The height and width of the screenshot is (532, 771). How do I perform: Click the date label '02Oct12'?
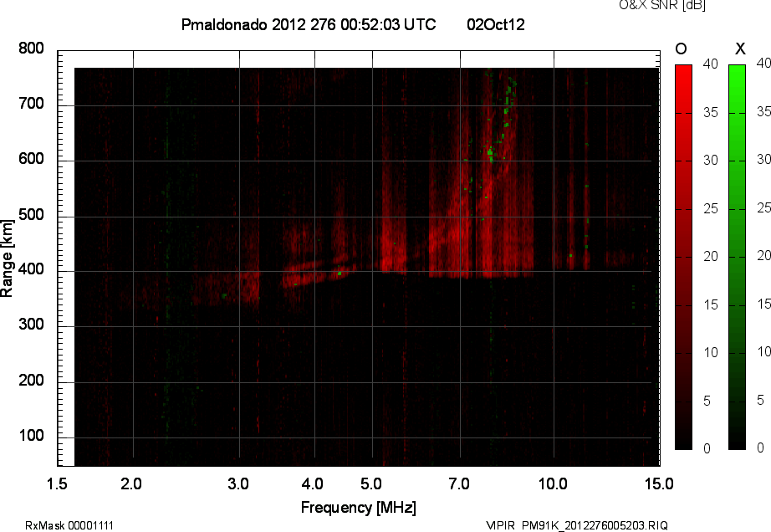pyautogui.click(x=496, y=24)
